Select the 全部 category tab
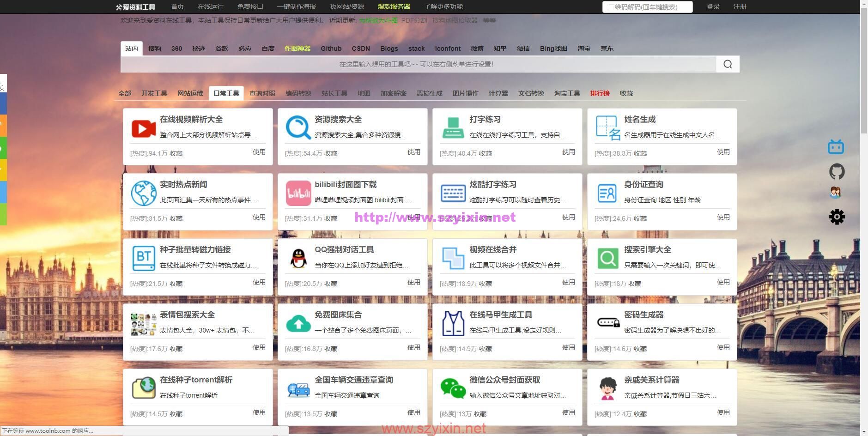This screenshot has height=436, width=868. (x=125, y=93)
